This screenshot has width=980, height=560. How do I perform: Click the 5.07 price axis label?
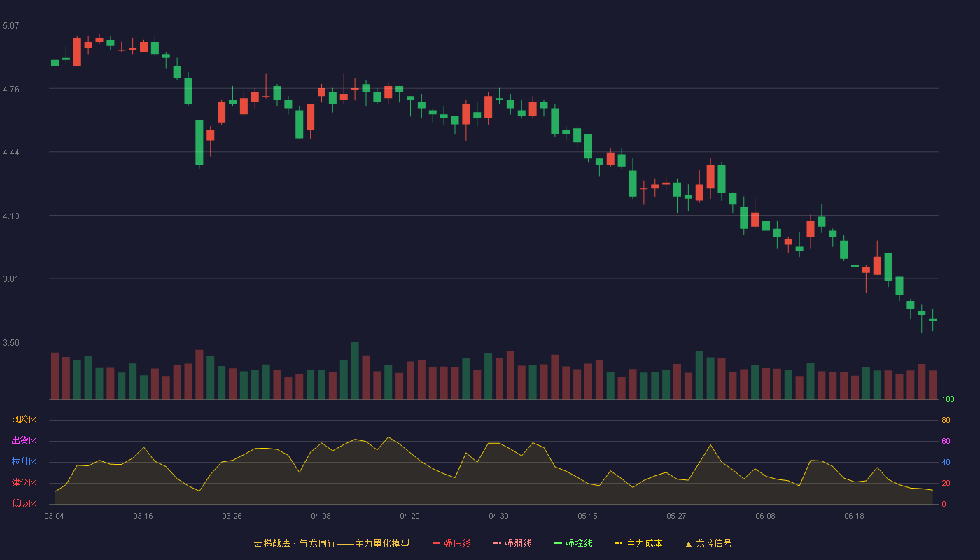click(11, 26)
